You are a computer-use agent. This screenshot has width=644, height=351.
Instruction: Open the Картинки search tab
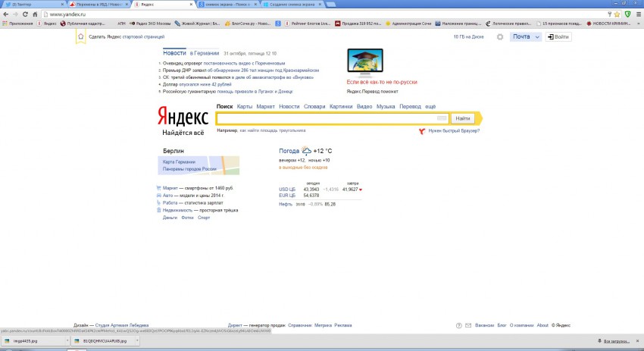coord(341,107)
